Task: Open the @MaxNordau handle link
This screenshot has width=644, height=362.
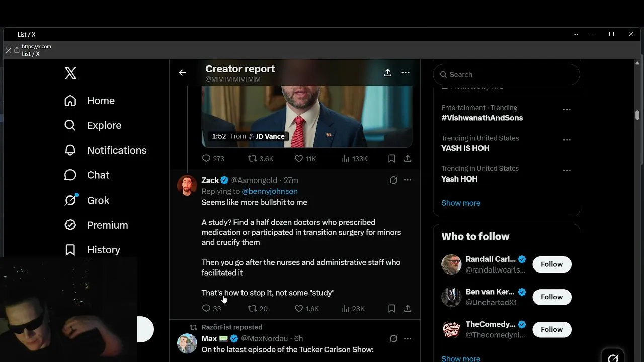Action: point(265,339)
